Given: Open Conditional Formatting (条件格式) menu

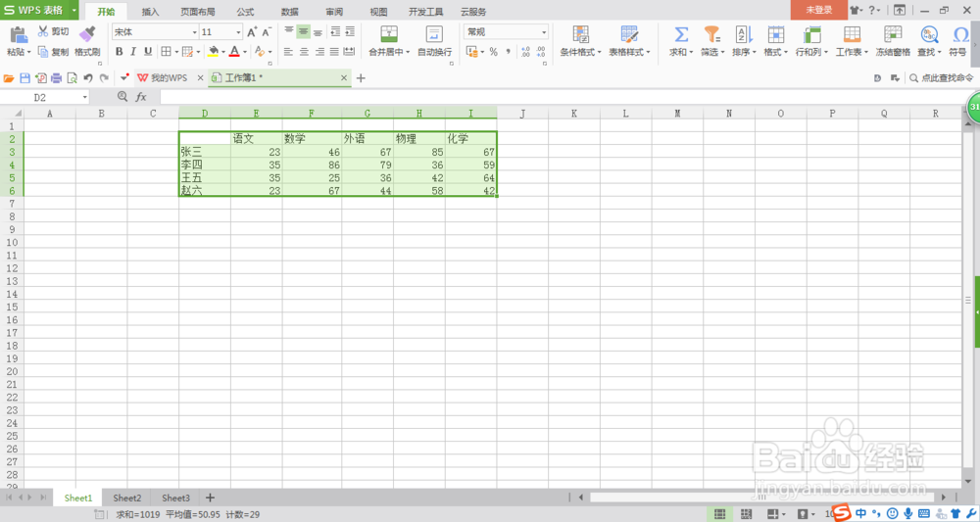Looking at the screenshot, I should 580,41.
